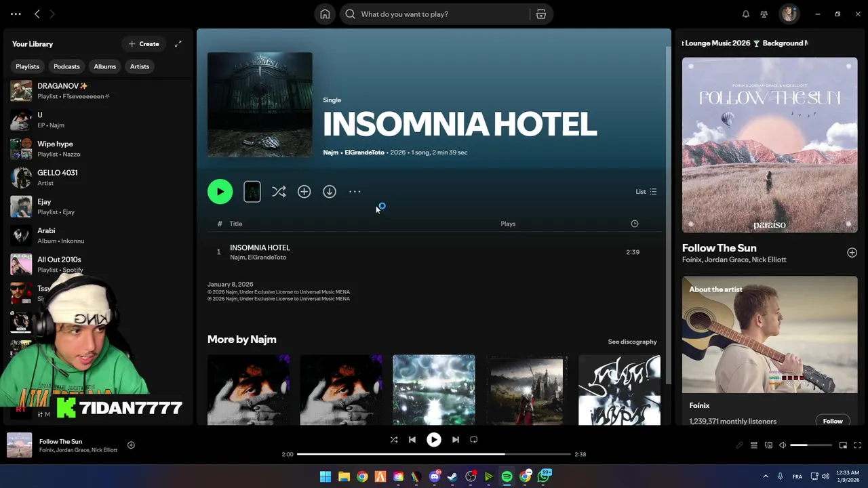Open Steam from taskbar
This screenshot has width=868, height=488.
pyautogui.click(x=452, y=477)
